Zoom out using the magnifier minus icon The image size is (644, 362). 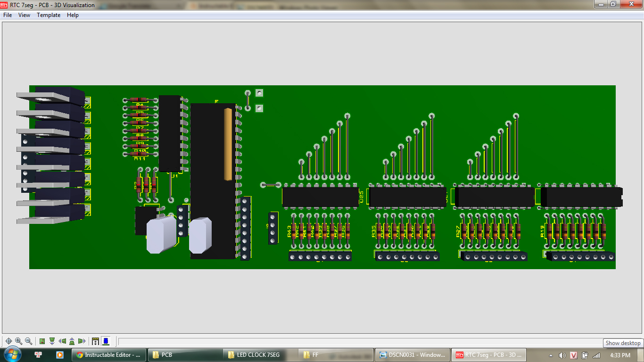29,341
